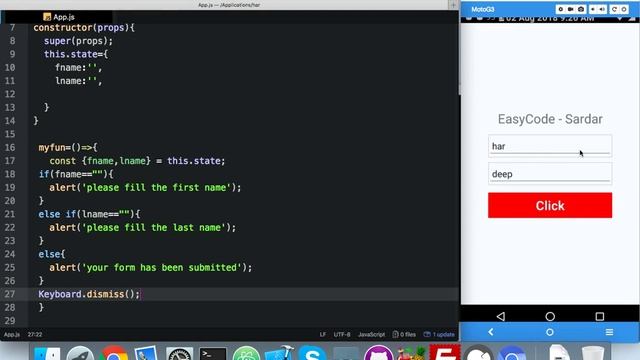This screenshot has width=640, height=360.
Task: Click on 'this.state={' code line
Action: tap(76, 54)
